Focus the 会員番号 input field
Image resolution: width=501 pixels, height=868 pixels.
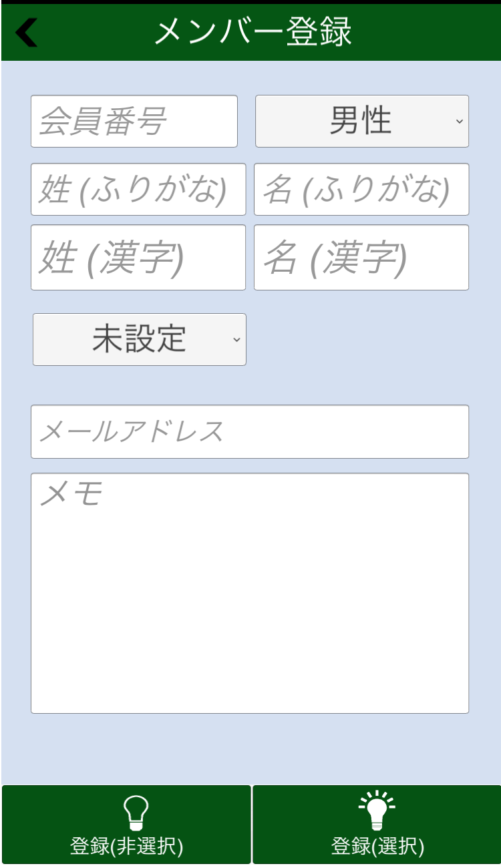click(134, 122)
